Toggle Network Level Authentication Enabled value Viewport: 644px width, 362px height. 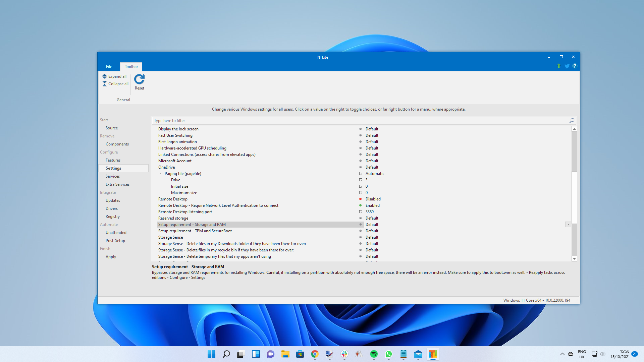(x=372, y=205)
